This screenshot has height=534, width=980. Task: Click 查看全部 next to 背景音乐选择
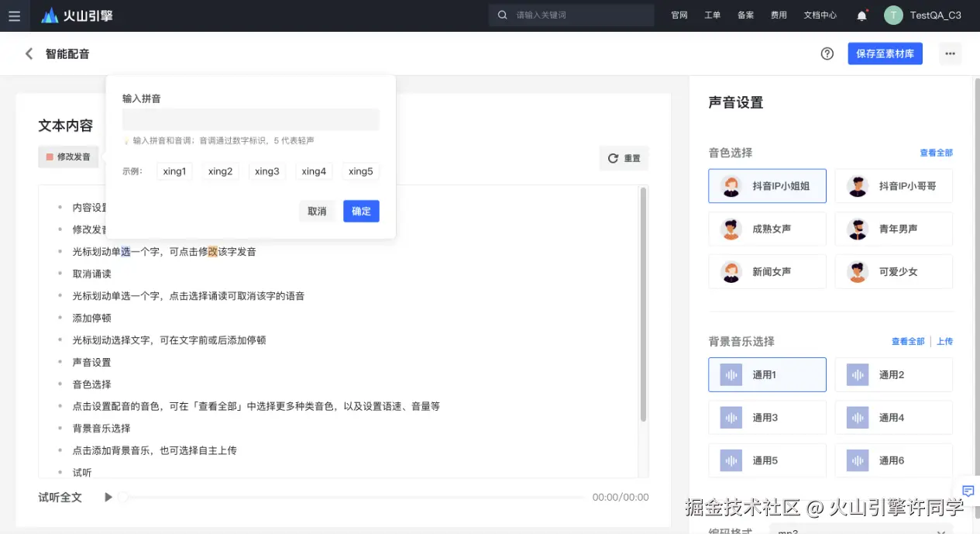(x=908, y=341)
